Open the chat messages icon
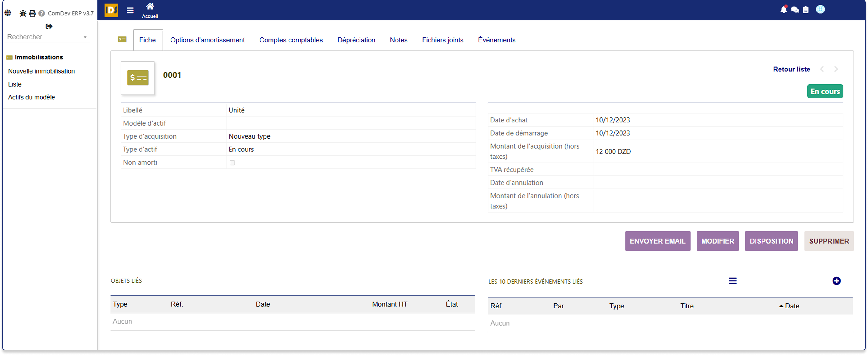This screenshot has width=868, height=355. 795,9
